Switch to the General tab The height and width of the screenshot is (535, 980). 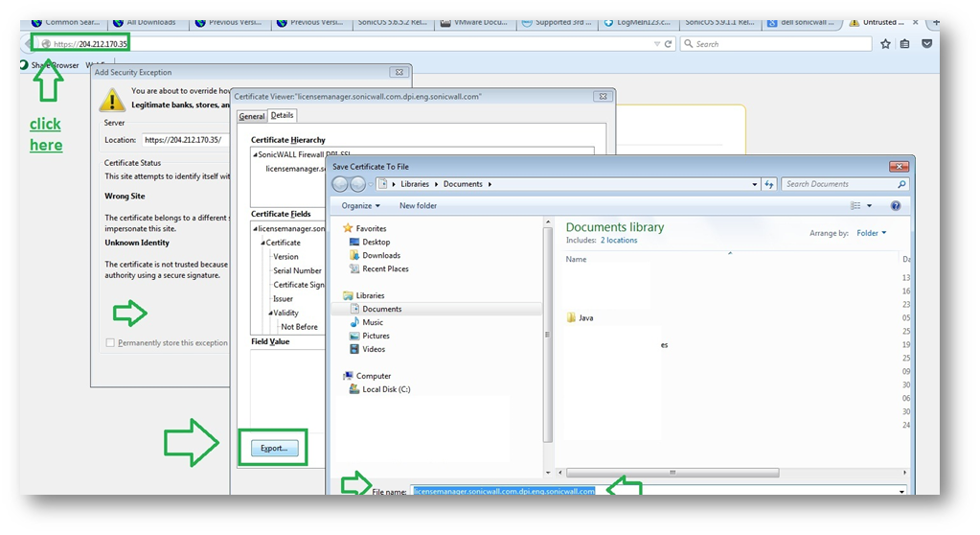coord(252,116)
